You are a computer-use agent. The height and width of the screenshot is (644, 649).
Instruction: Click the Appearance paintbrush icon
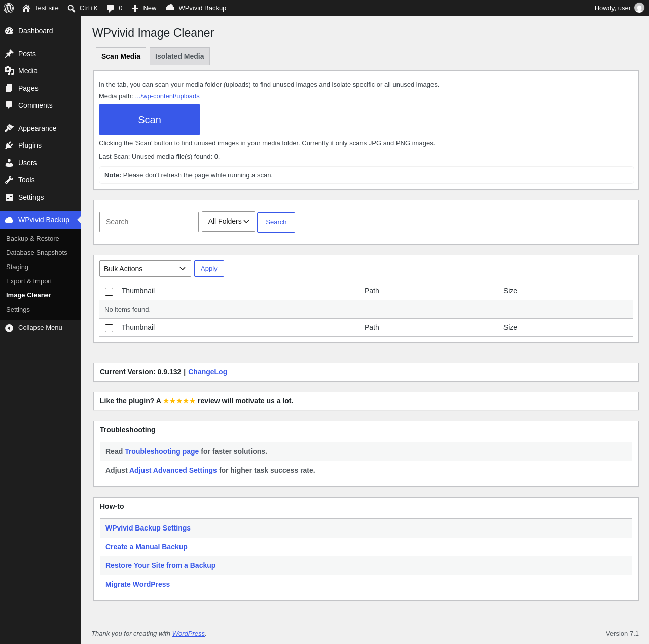point(9,128)
